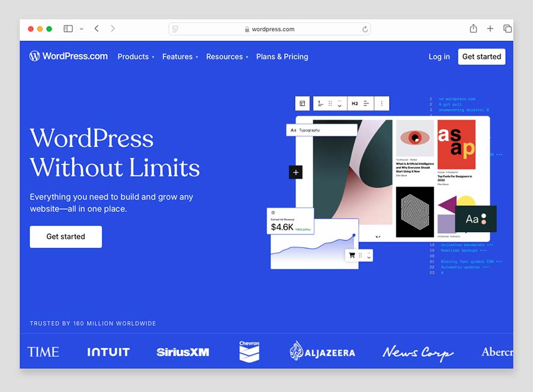The width and height of the screenshot is (533, 392).
Task: Click 'TRUSTED BY 160 MILLION WORLDWIDE' text
Action: point(93,323)
